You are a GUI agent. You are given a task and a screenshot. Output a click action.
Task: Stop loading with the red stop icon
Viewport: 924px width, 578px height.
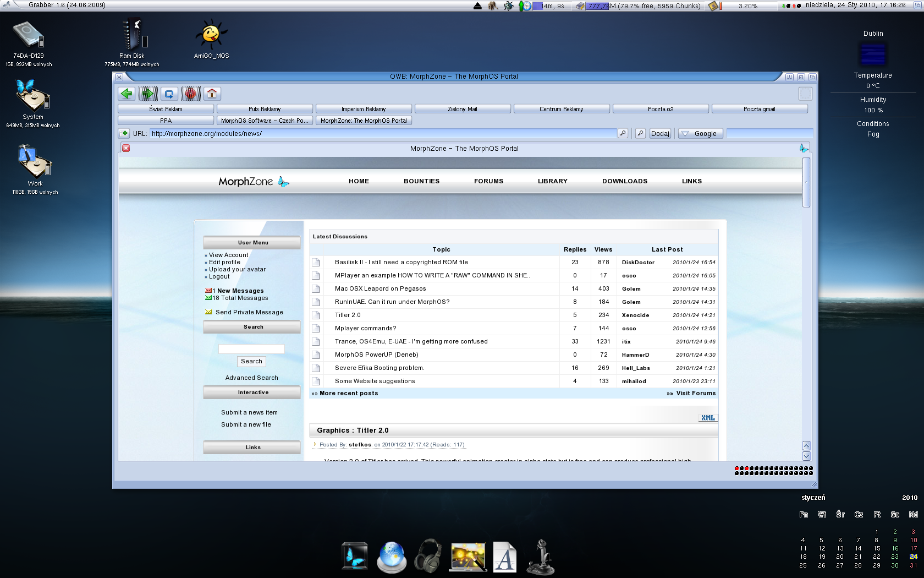pos(191,94)
